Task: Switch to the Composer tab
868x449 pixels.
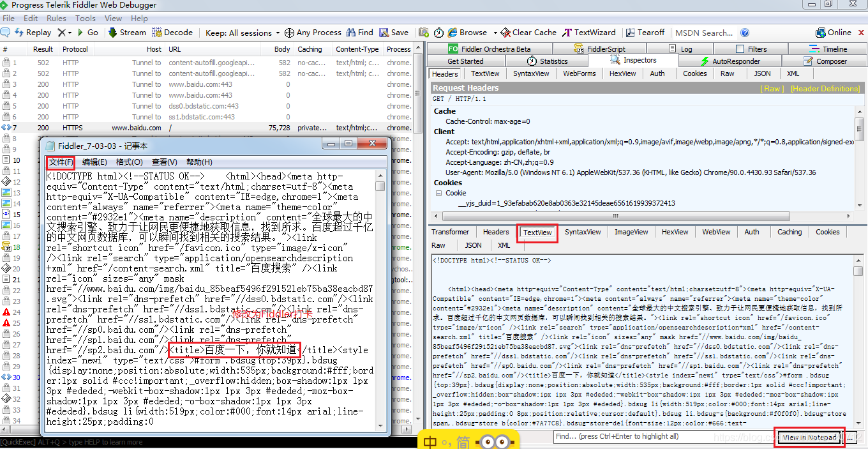Action: coord(825,61)
